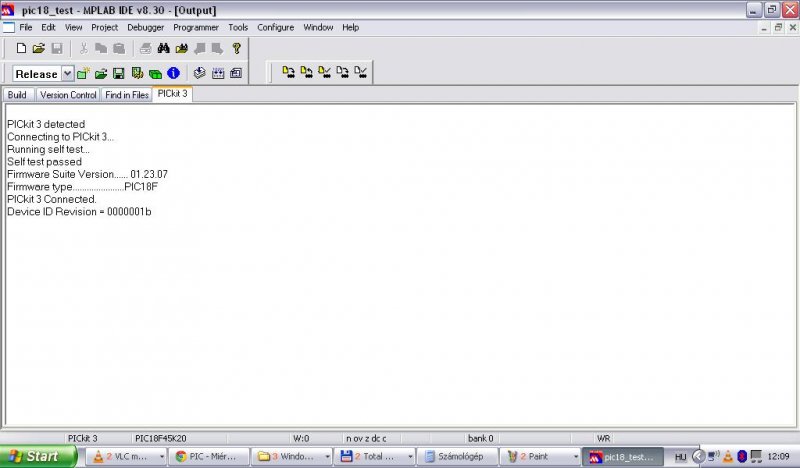800x468 pixels.
Task: Click 'PICkit 3' in the status bar
Action: point(82,438)
